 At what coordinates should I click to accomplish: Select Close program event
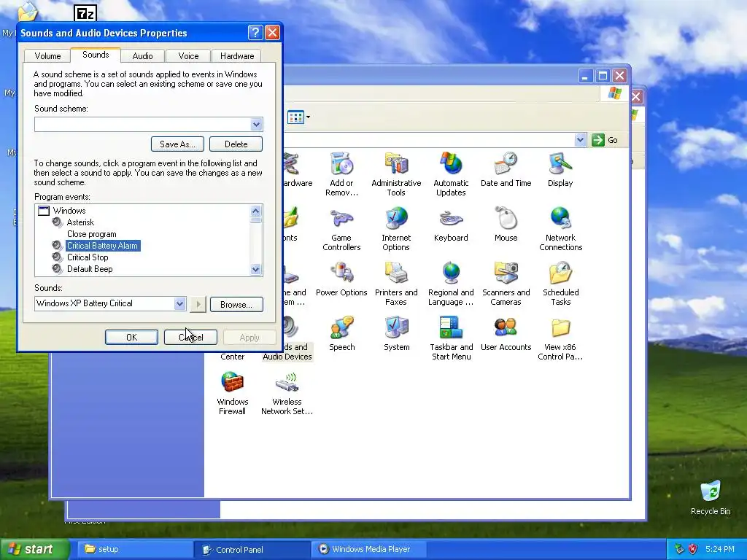[x=91, y=234]
